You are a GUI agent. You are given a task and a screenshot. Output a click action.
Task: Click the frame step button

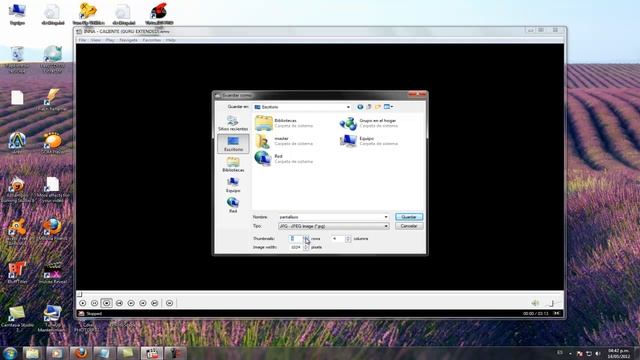tap(169, 303)
